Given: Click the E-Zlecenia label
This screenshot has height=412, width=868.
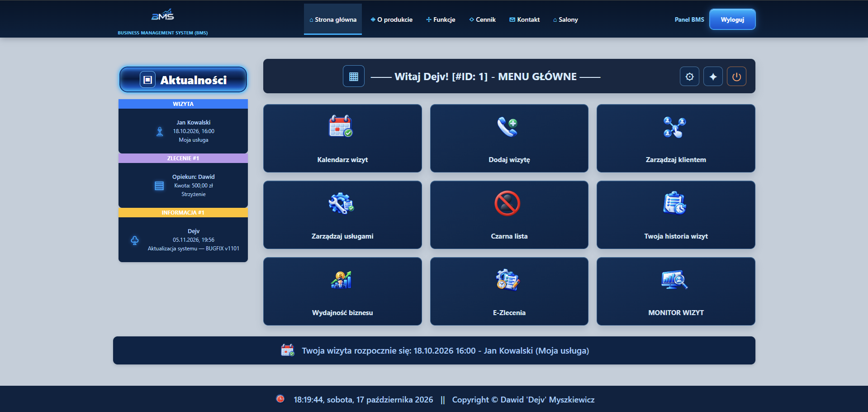Looking at the screenshot, I should (509, 313).
